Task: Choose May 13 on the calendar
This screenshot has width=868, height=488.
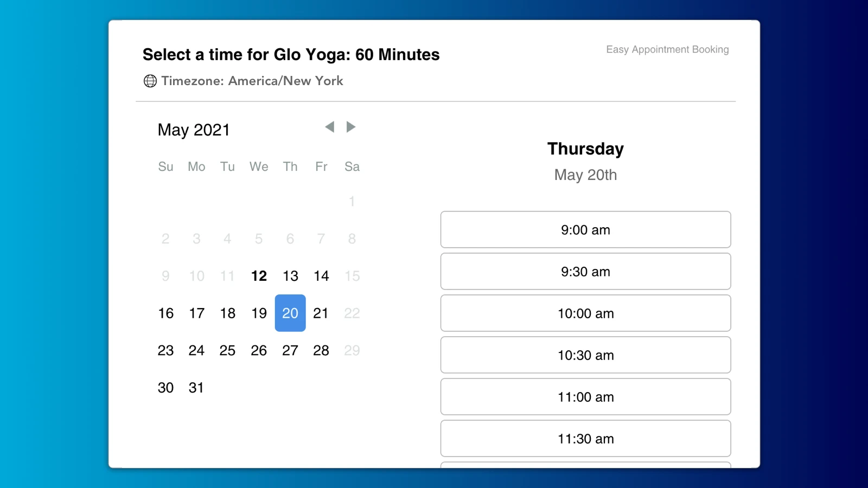Action: (290, 276)
